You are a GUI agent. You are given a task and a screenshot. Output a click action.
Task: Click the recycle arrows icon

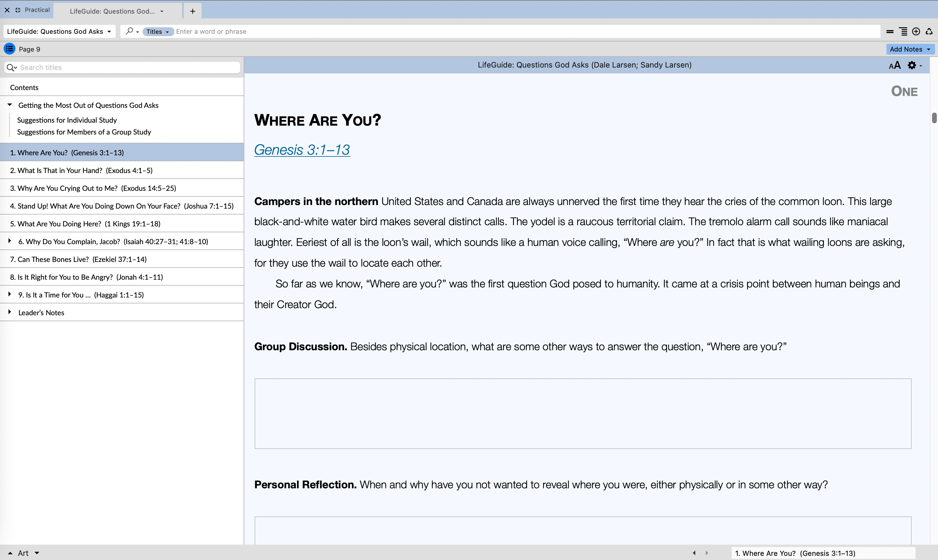tap(929, 31)
